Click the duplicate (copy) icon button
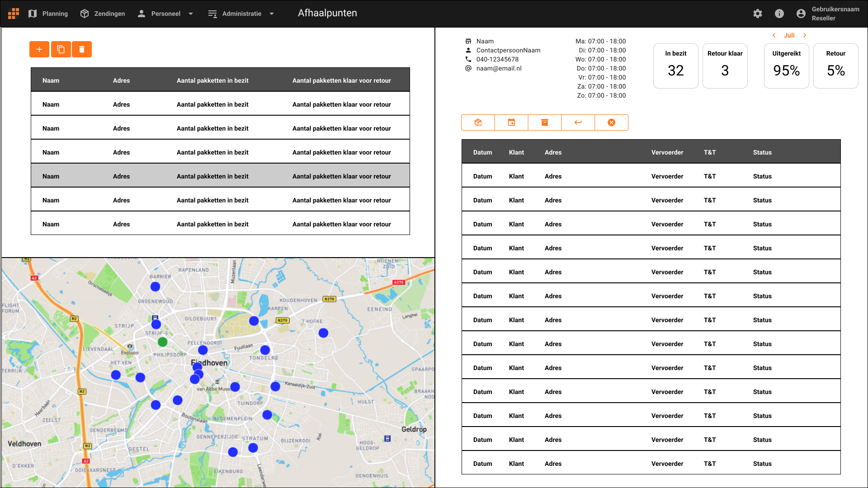This screenshot has width=868, height=488. tap(61, 49)
